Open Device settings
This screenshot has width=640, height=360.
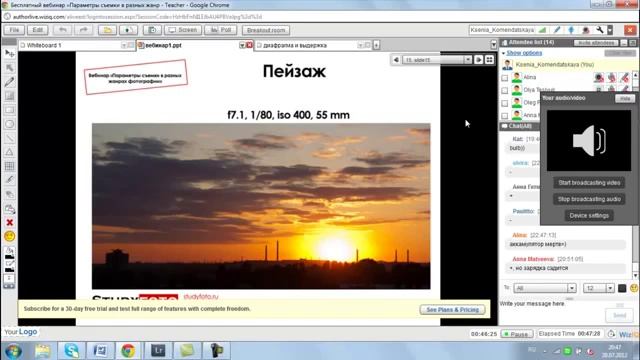(x=589, y=216)
